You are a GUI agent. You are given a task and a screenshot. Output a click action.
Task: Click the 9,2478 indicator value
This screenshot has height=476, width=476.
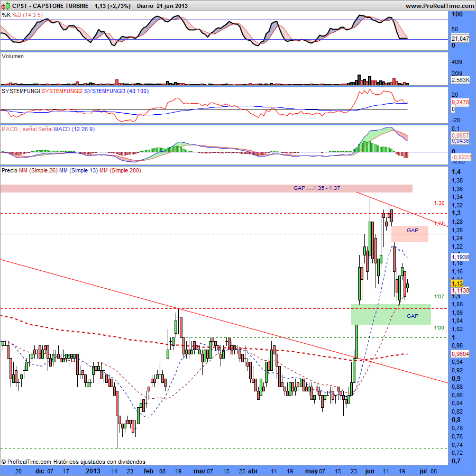click(460, 102)
